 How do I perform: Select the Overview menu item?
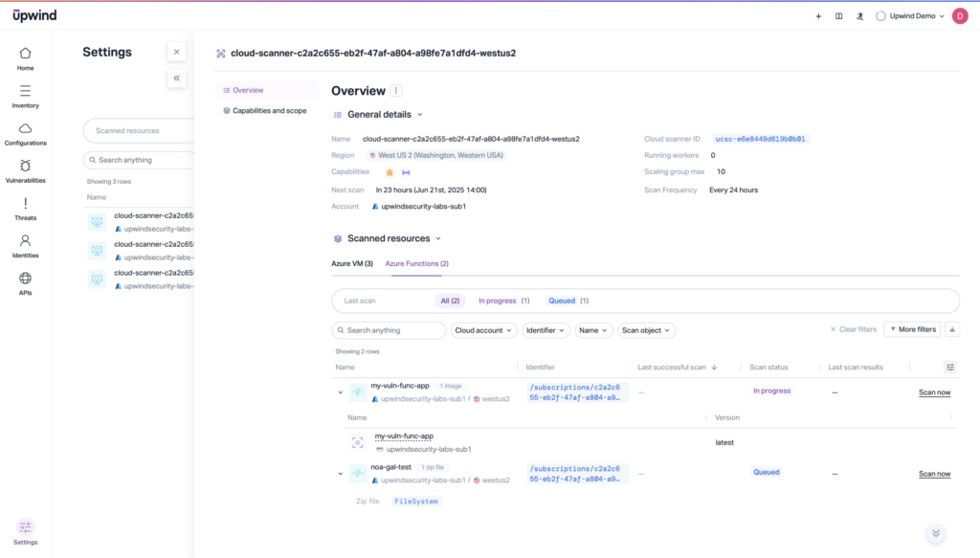coord(267,91)
